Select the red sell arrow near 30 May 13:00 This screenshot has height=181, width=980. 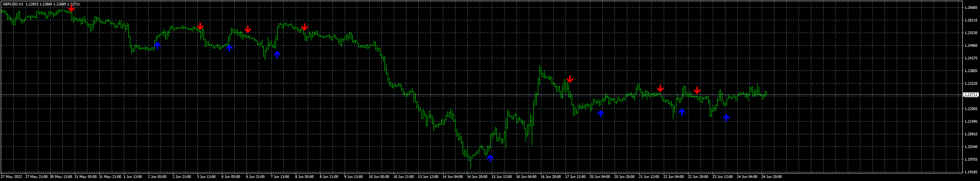[71, 8]
